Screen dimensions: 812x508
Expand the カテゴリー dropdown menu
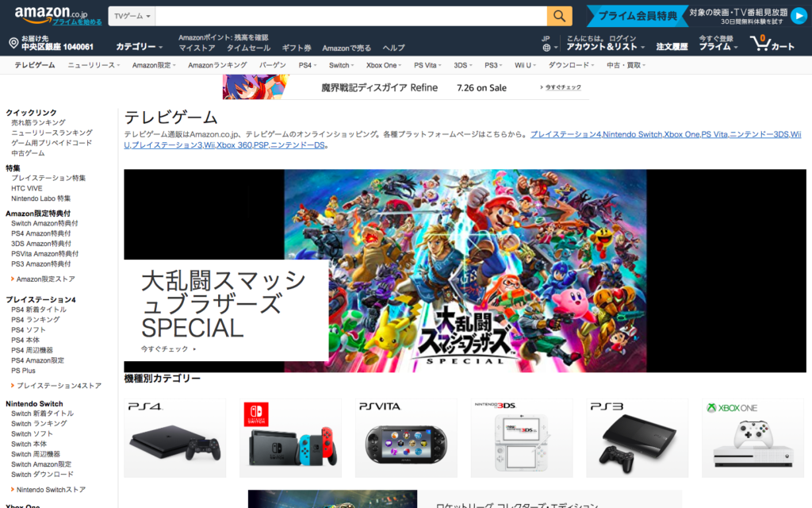139,47
